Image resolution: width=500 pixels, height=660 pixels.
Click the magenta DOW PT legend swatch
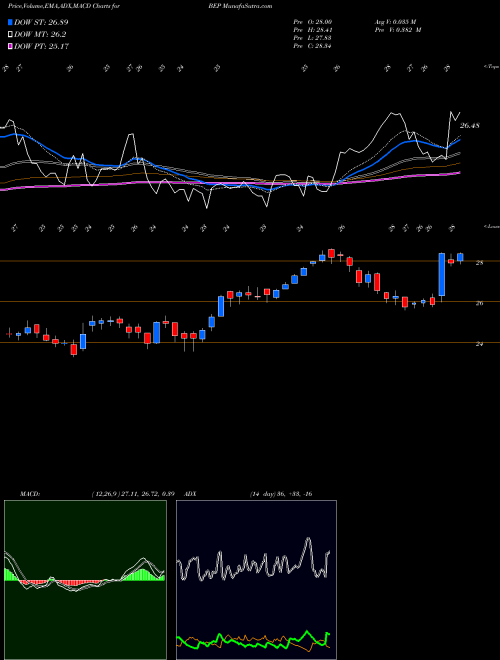tap(10, 46)
